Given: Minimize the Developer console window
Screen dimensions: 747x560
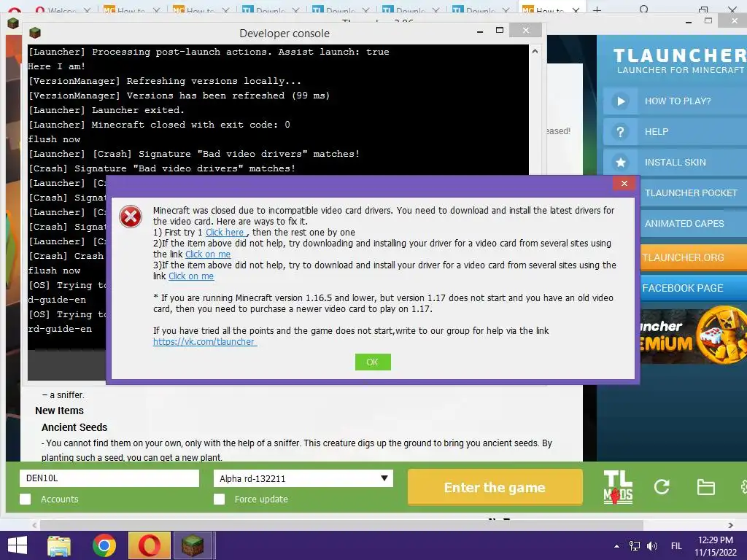Looking at the screenshot, I should [480, 31].
